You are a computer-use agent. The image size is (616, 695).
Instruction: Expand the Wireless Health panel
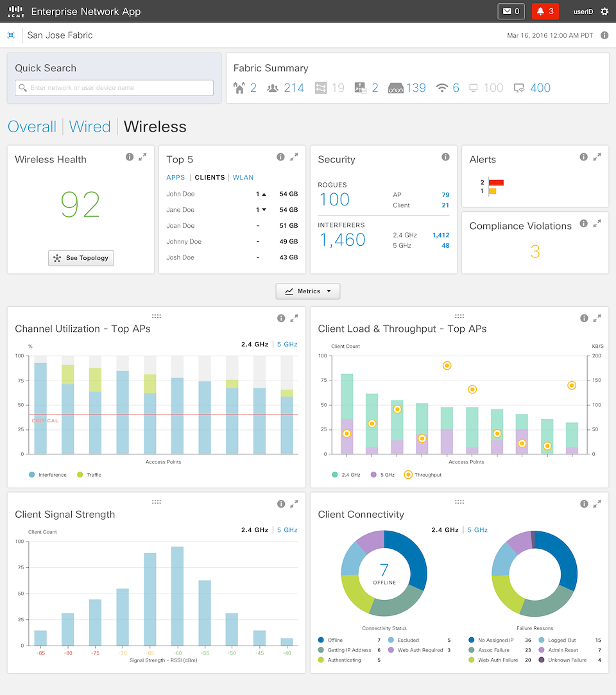point(142,157)
